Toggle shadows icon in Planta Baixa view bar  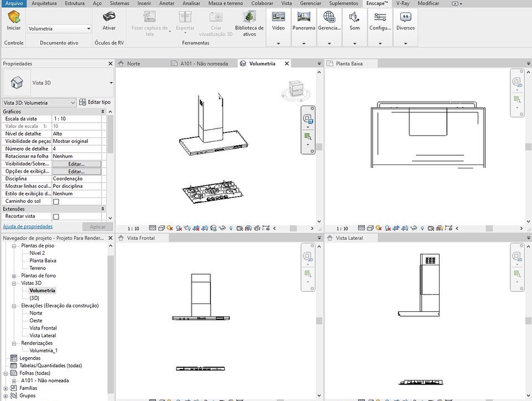(x=388, y=228)
